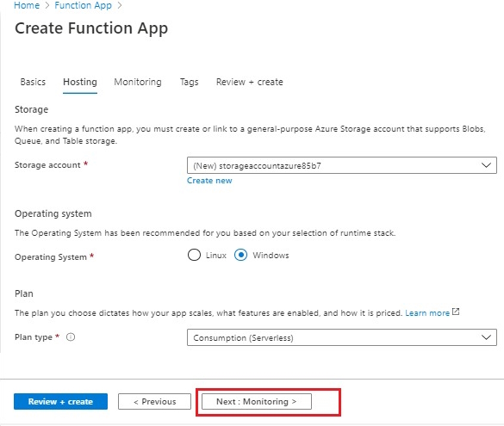Switch to the Monitoring tab
The width and height of the screenshot is (504, 426).
pos(138,82)
